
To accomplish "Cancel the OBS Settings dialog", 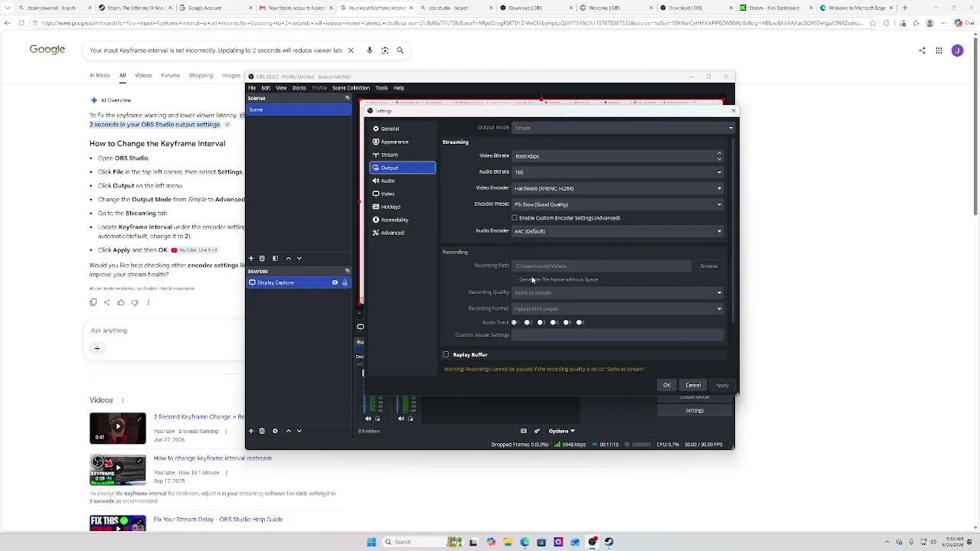I will click(x=693, y=386).
